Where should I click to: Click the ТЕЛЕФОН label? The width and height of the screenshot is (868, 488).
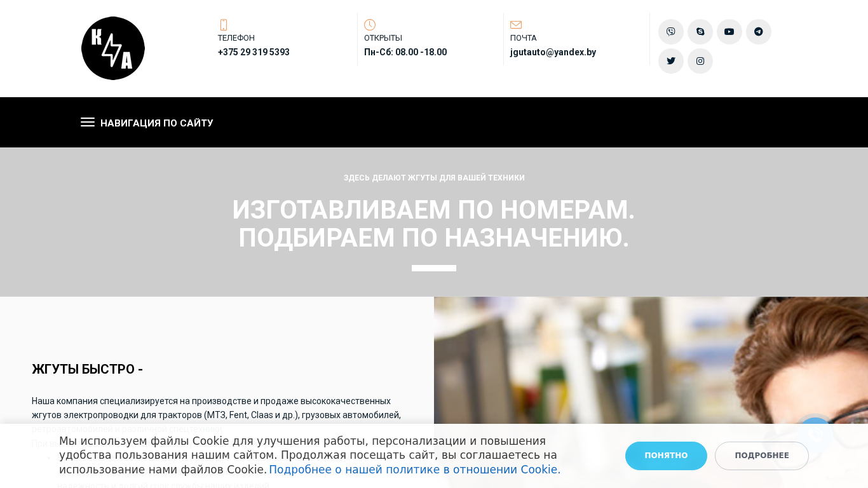[236, 38]
